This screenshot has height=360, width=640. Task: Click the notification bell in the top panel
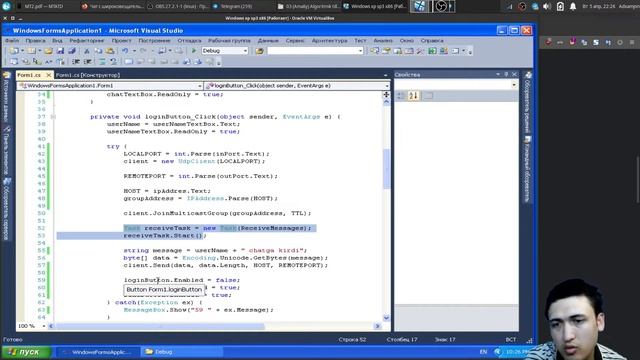tap(573, 6)
